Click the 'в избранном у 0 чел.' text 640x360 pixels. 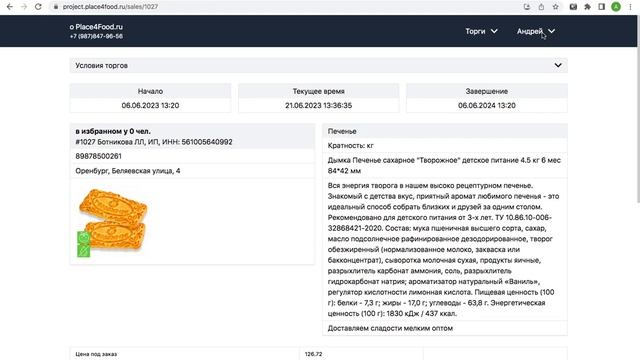(x=113, y=131)
